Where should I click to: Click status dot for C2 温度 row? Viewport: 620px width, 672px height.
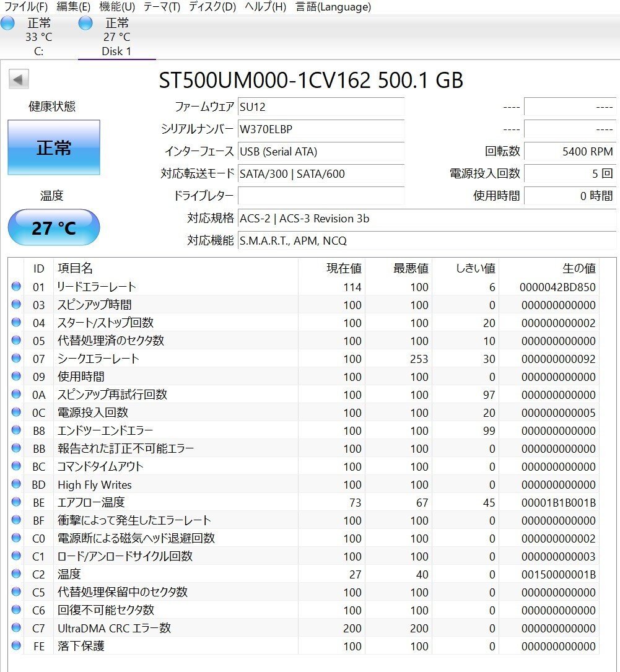(16, 574)
